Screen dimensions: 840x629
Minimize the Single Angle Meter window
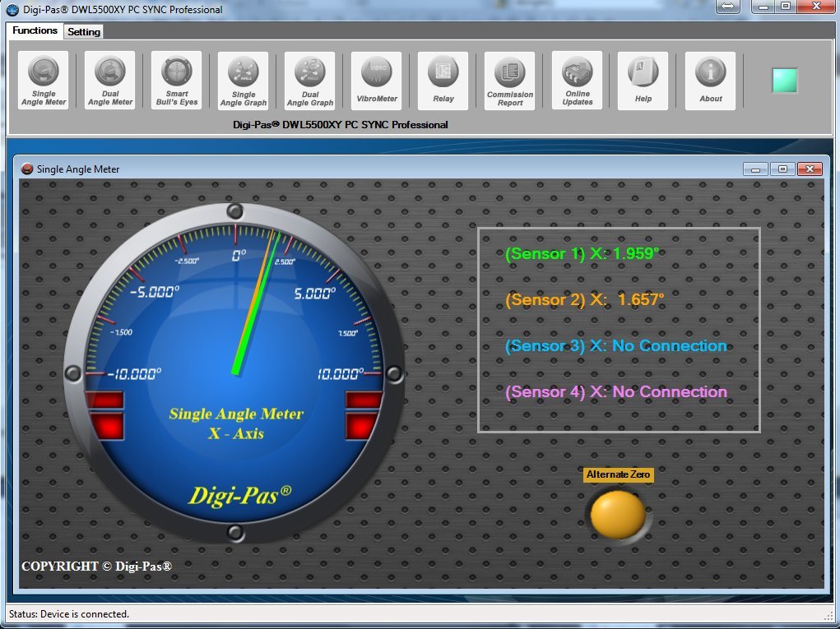point(755,169)
